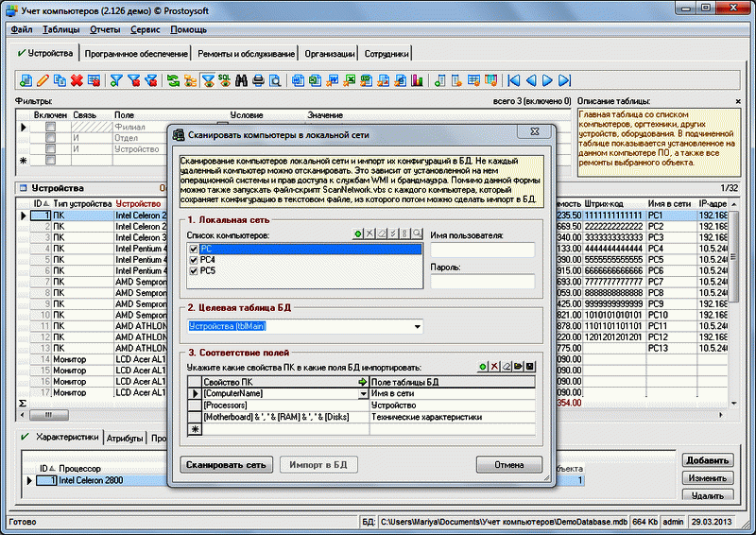The height and width of the screenshot is (535, 756).
Task: Switch to Программное обеспечение tab
Action: [137, 54]
